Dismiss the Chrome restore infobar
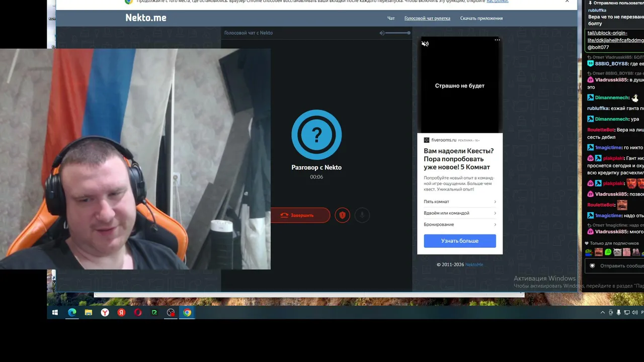The height and width of the screenshot is (362, 644). click(x=567, y=2)
